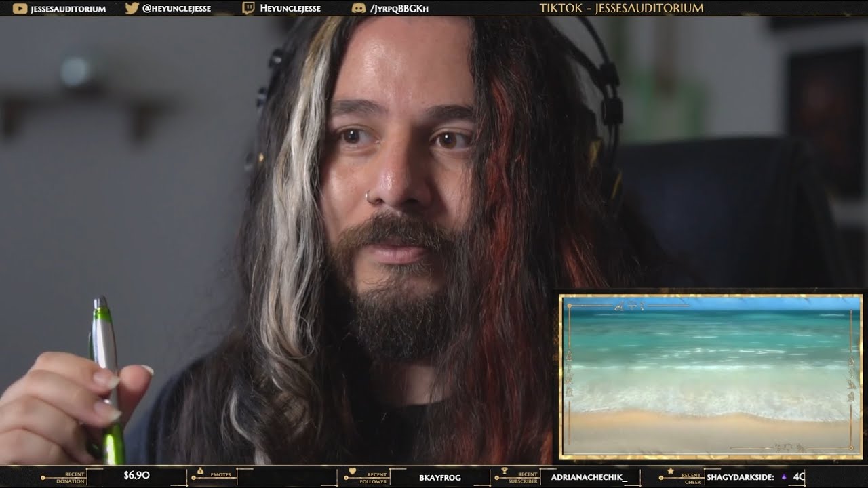Select the TIKTOK - JESSESAUDITORIUM text
The image size is (868, 488).
click(621, 8)
